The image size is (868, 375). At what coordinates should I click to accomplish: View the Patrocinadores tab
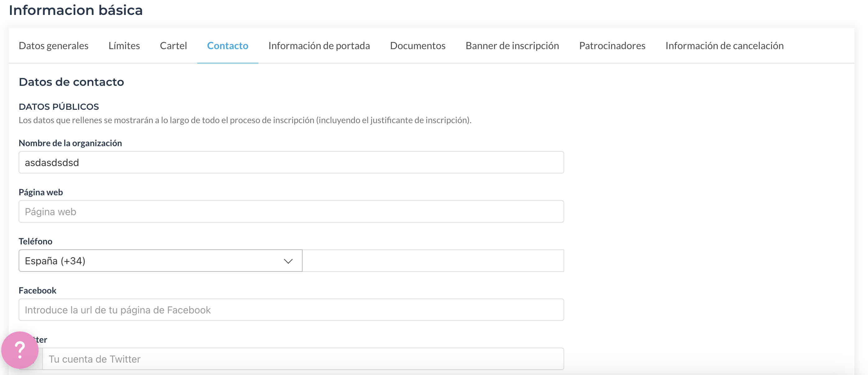point(612,45)
